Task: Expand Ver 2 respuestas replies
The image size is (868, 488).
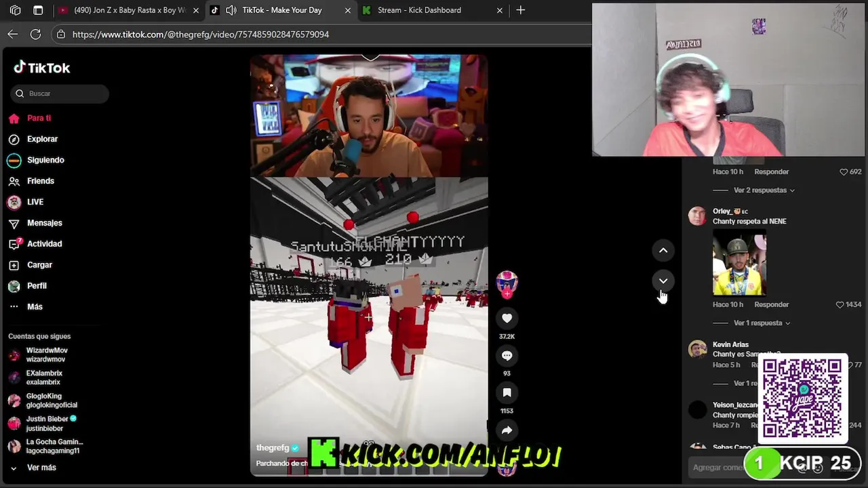Action: (x=764, y=190)
